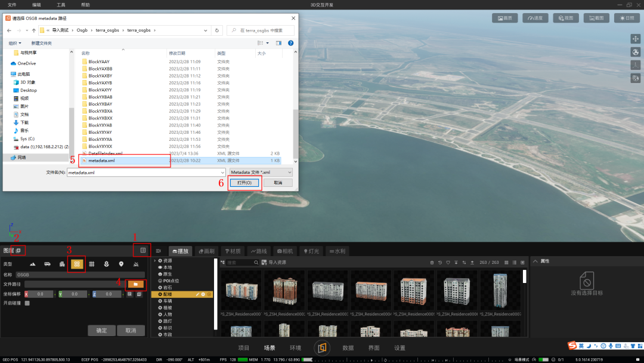Click the trash delete icon in resource toolbar

(432, 263)
